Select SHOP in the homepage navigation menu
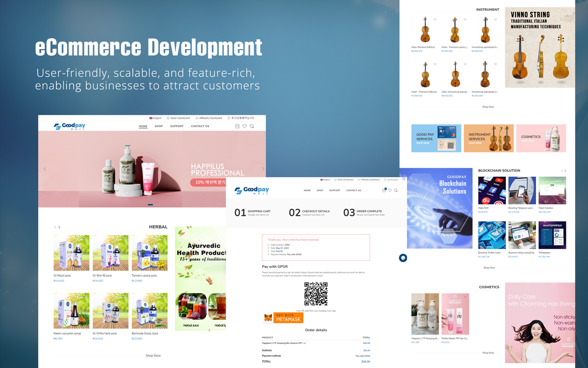588x368 pixels. point(159,126)
